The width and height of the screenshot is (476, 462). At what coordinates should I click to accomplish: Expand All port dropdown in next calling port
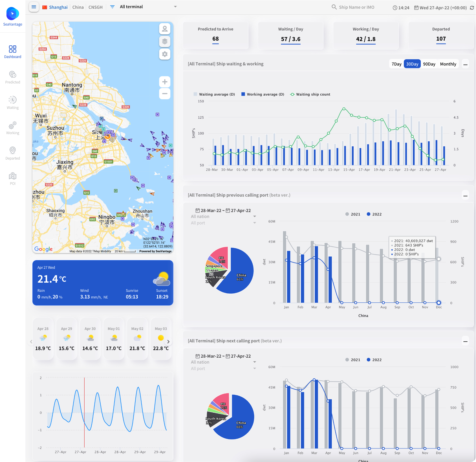point(223,368)
